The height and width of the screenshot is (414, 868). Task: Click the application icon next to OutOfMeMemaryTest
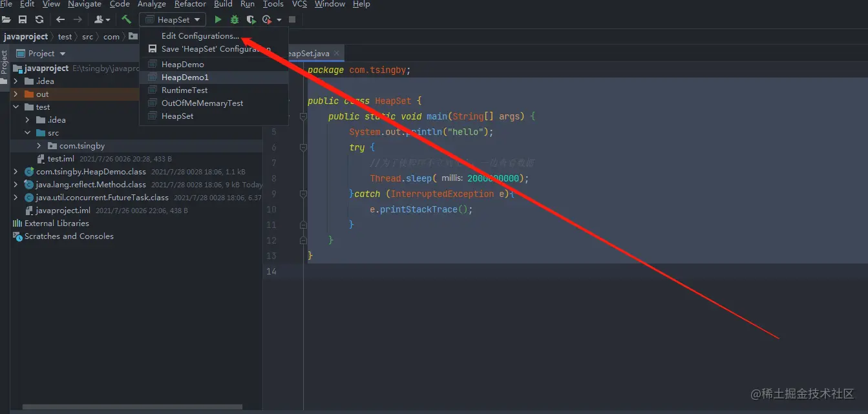(153, 103)
